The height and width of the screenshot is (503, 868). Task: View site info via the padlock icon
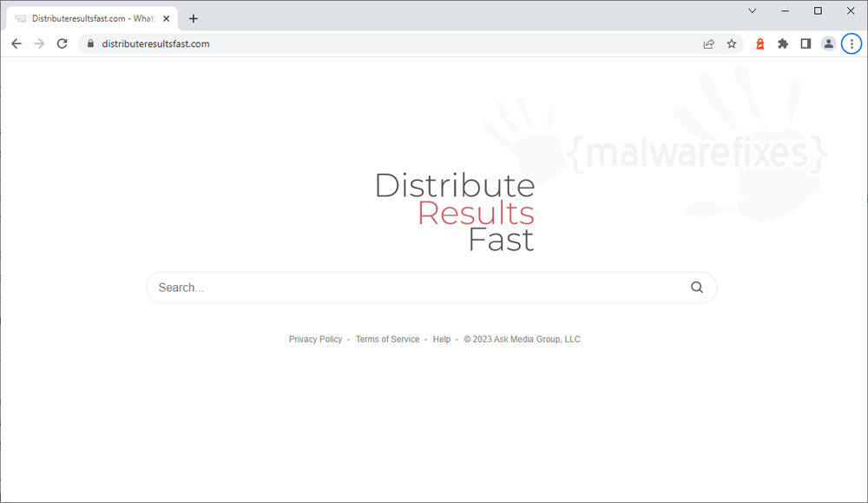91,43
